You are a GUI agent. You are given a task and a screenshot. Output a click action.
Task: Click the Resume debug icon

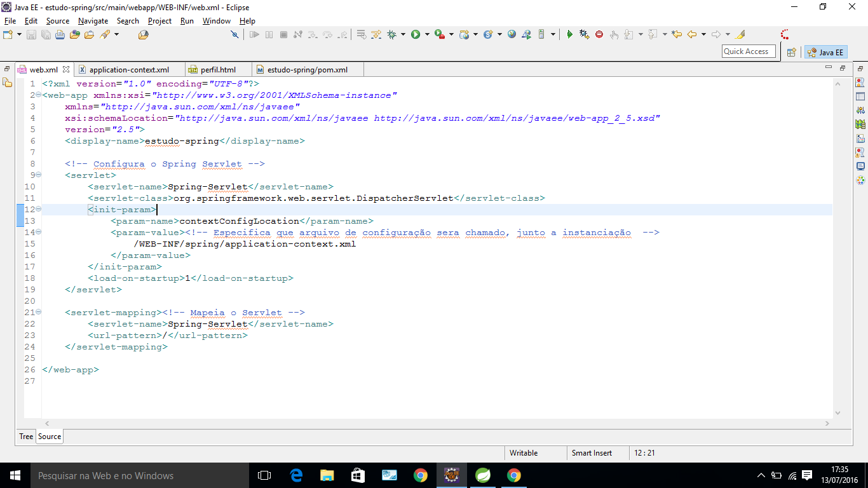(255, 34)
